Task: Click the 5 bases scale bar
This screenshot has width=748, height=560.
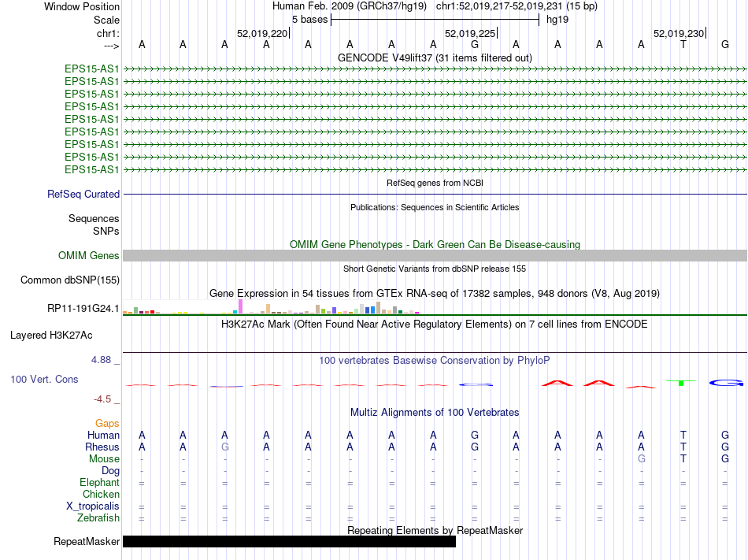Action: coord(435,20)
